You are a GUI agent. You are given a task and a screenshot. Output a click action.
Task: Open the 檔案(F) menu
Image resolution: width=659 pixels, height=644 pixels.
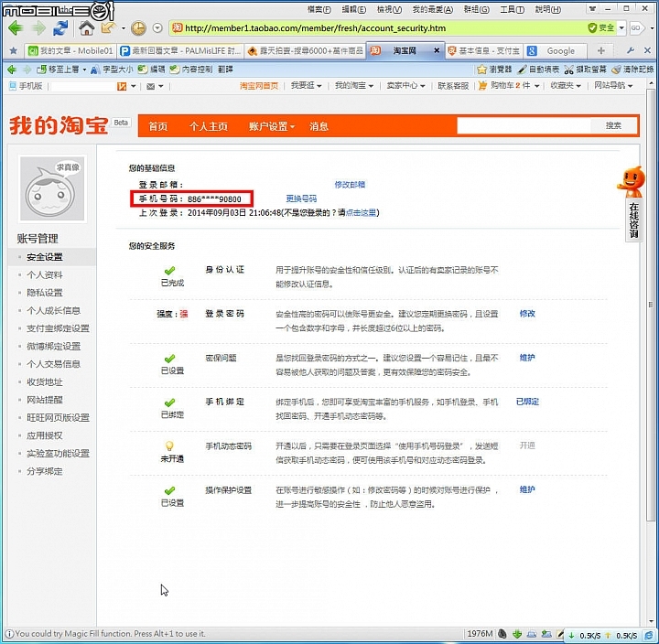319,9
